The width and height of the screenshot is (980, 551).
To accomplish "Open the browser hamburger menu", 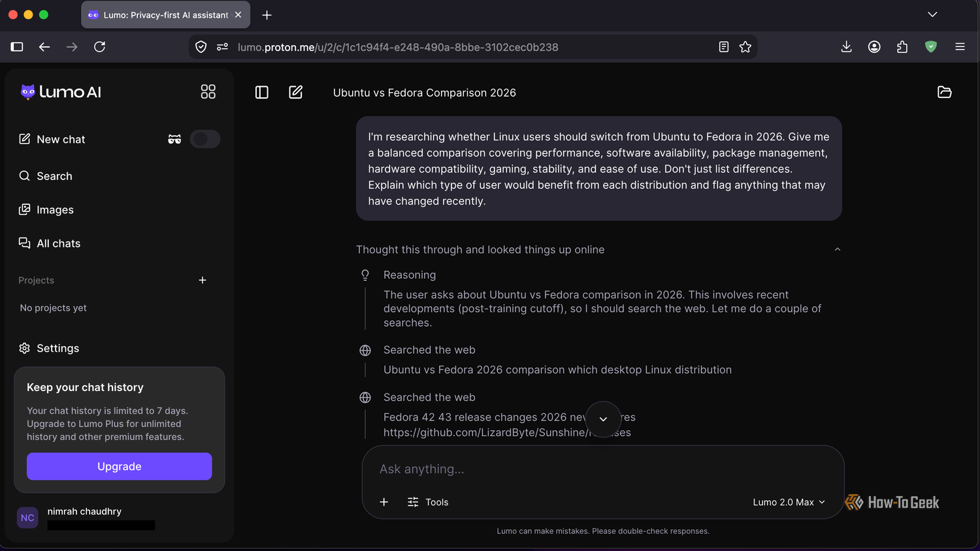I will click(x=960, y=47).
